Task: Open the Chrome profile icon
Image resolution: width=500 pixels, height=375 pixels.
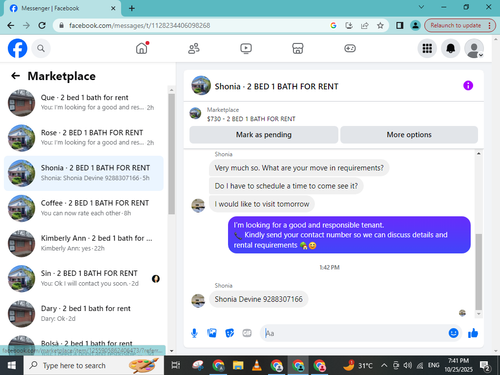Action: pos(415,26)
